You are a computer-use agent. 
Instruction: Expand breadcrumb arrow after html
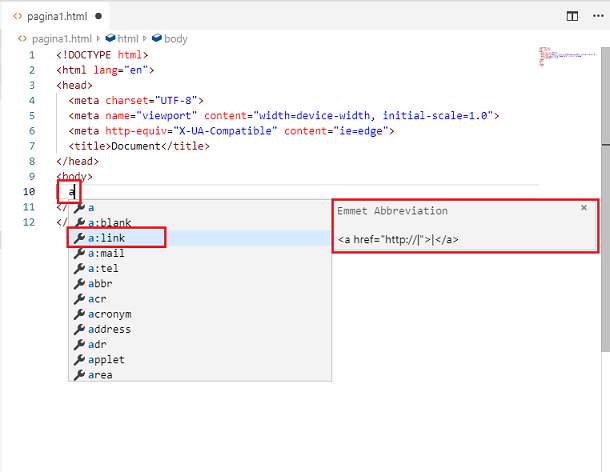click(145, 39)
